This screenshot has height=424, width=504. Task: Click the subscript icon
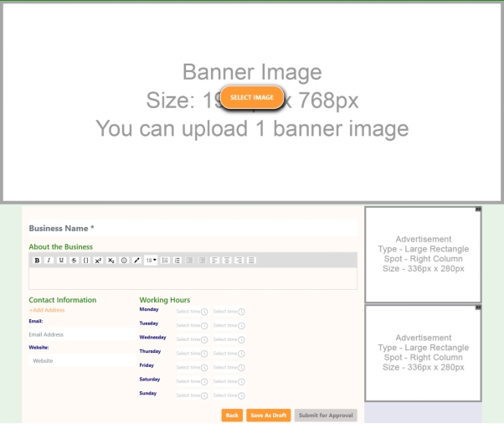tap(111, 261)
